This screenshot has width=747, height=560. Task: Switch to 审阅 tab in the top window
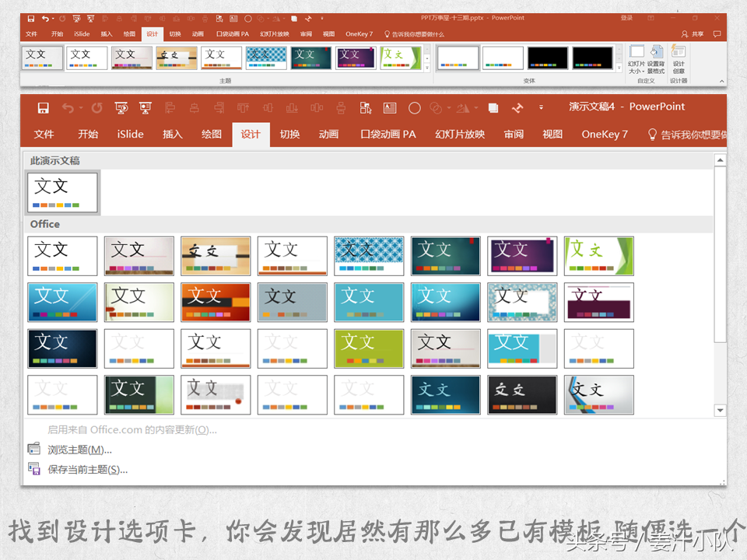306,33
